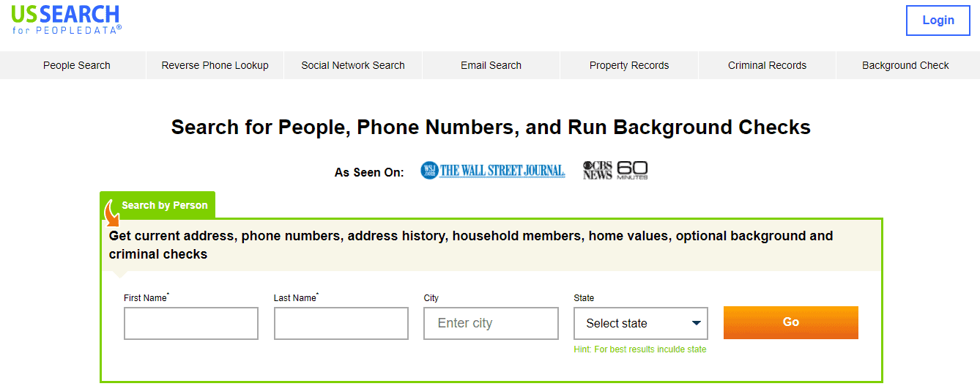Select Email Search in navigation
980x389 pixels.
coord(491,65)
